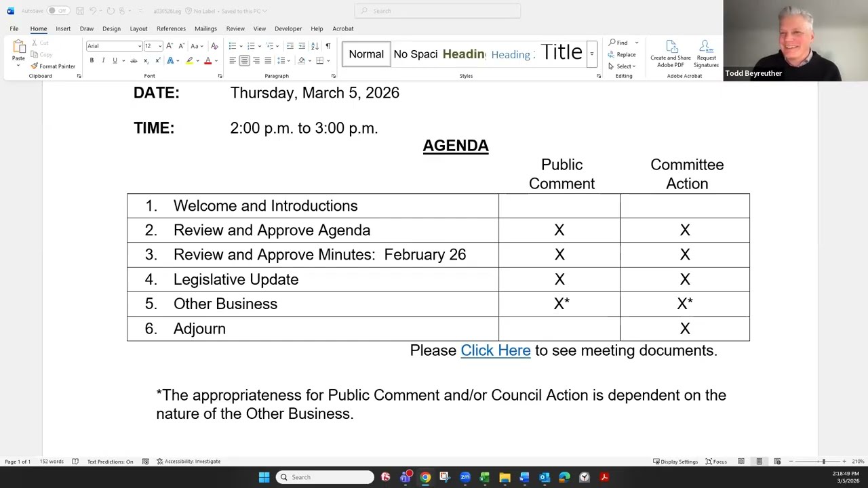Toggle Center alignment

(x=244, y=60)
